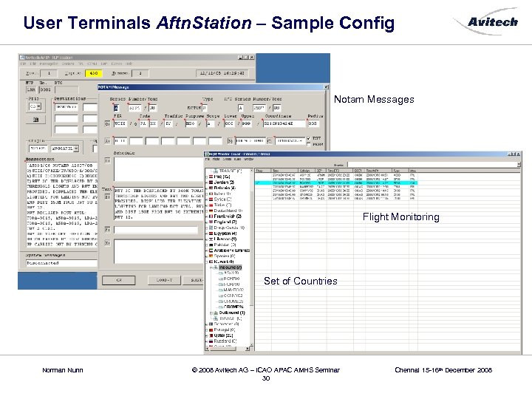
Task: Click the England flag icon in tree
Action: pos(211,222)
